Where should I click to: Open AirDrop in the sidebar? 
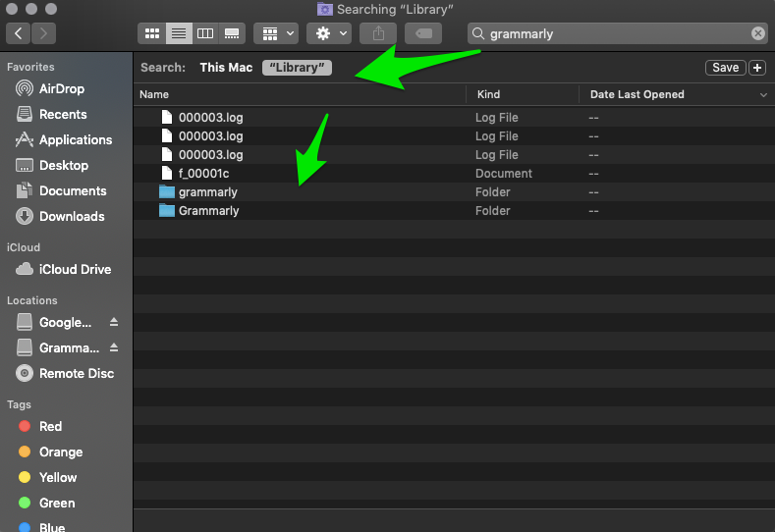coord(62,89)
